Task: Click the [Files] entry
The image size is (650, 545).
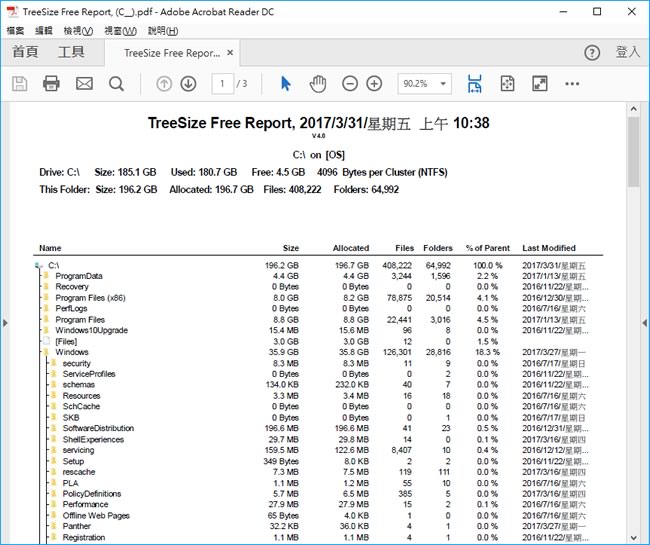Action: click(66, 342)
